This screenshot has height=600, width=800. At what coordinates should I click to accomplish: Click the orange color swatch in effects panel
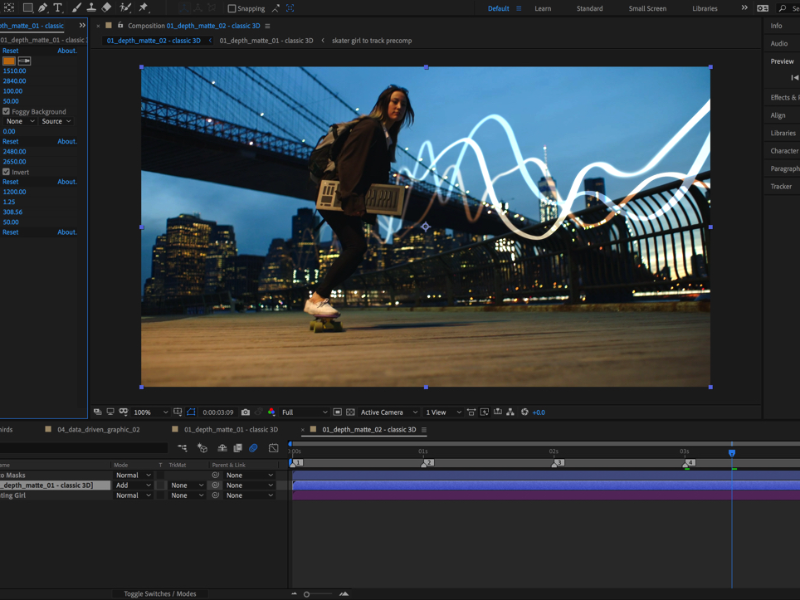(x=9, y=61)
